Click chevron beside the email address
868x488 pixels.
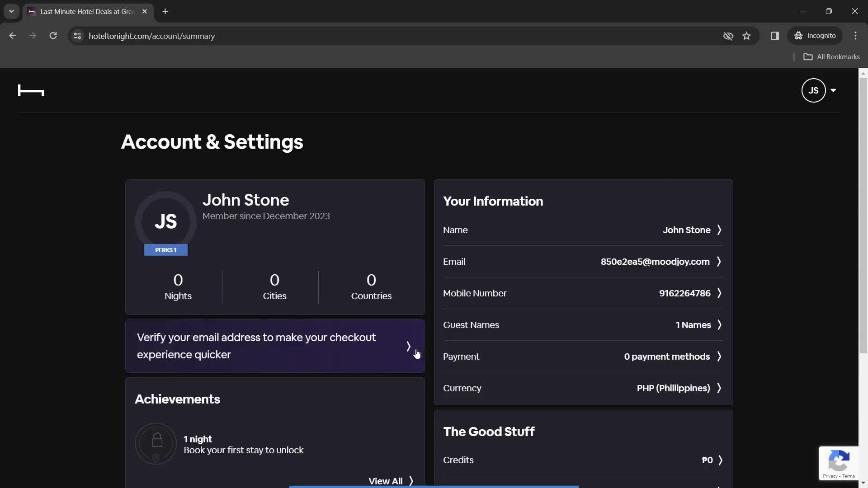[x=719, y=262]
